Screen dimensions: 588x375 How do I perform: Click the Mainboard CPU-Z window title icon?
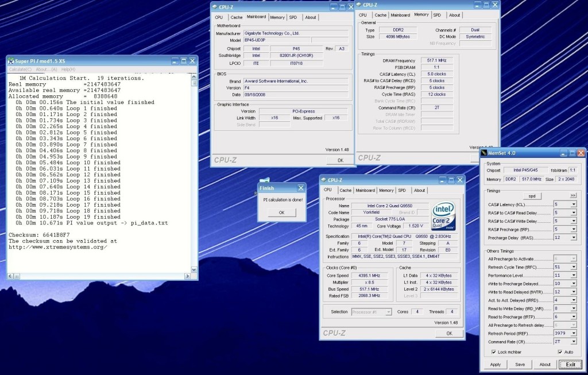click(215, 7)
